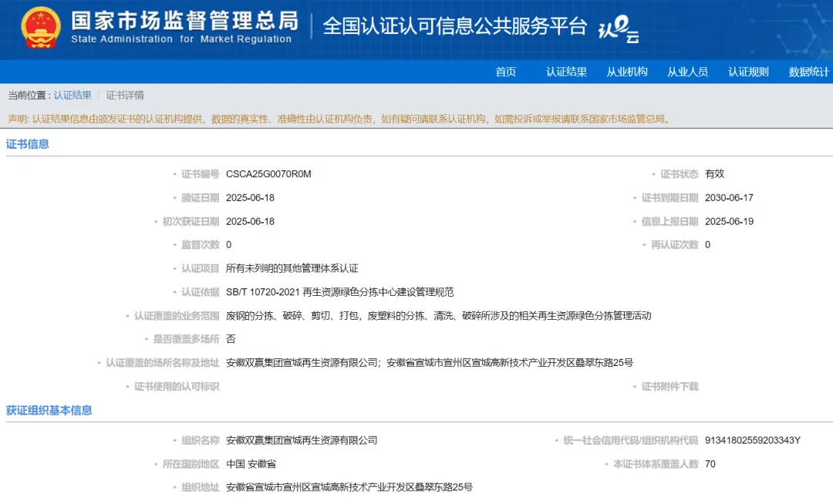Open the 从业机构 navigation item
The width and height of the screenshot is (833, 504).
click(x=627, y=72)
